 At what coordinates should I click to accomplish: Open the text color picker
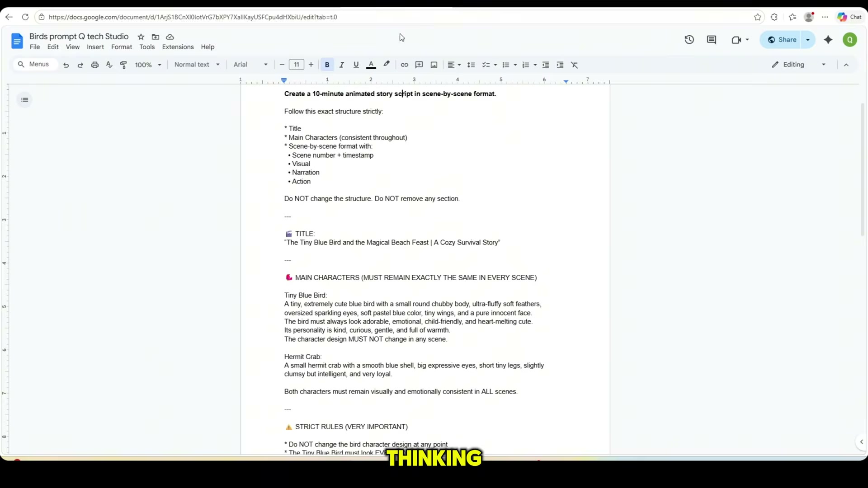tap(371, 65)
